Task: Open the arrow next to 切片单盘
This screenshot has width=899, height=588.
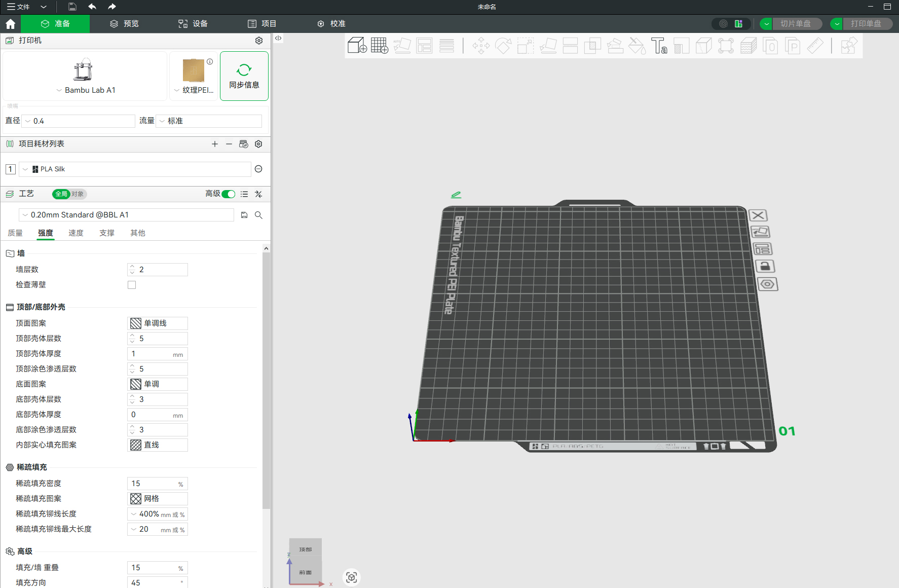Action: [x=766, y=24]
